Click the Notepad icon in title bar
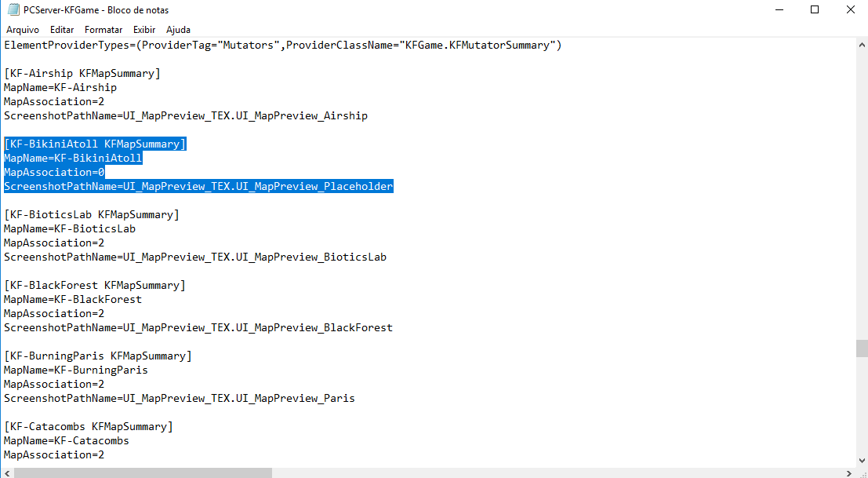868x478 pixels. [x=13, y=10]
